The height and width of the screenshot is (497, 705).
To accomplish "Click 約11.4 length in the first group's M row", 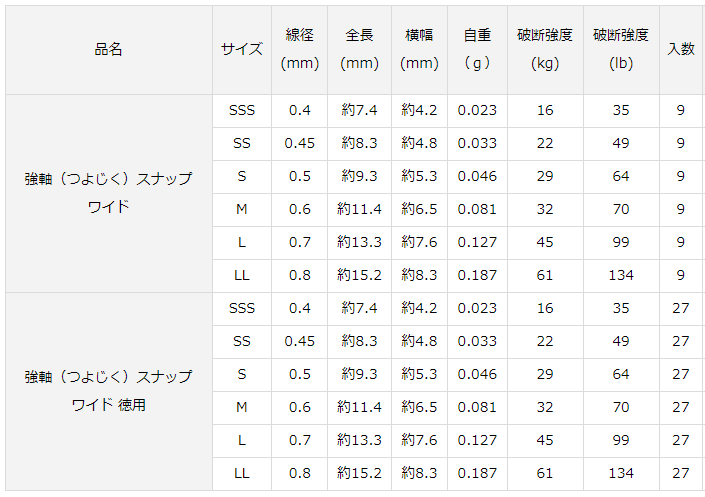I will coord(359,210).
